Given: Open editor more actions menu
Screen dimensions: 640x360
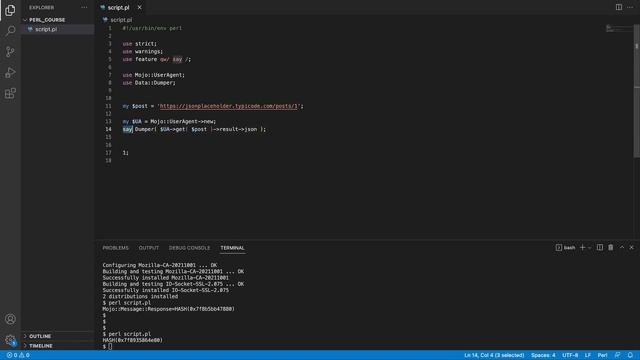Looking at the screenshot, I should click(x=630, y=7).
